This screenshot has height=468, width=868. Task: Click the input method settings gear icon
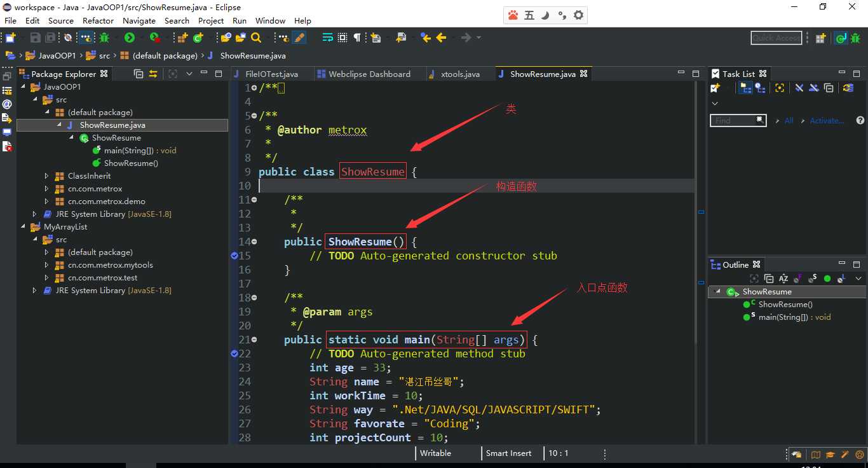pyautogui.click(x=578, y=15)
